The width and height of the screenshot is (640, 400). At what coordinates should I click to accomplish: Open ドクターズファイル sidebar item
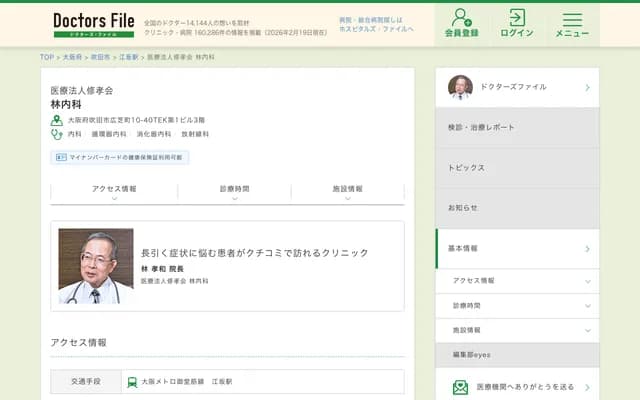tap(518, 87)
